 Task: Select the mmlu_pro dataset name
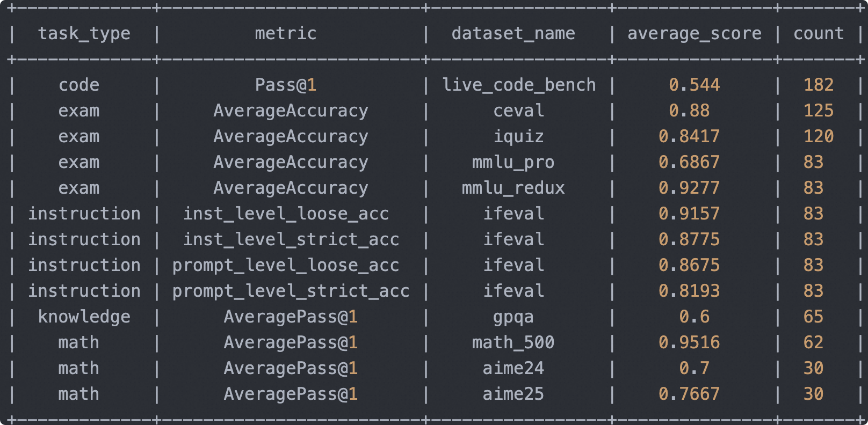[513, 163]
